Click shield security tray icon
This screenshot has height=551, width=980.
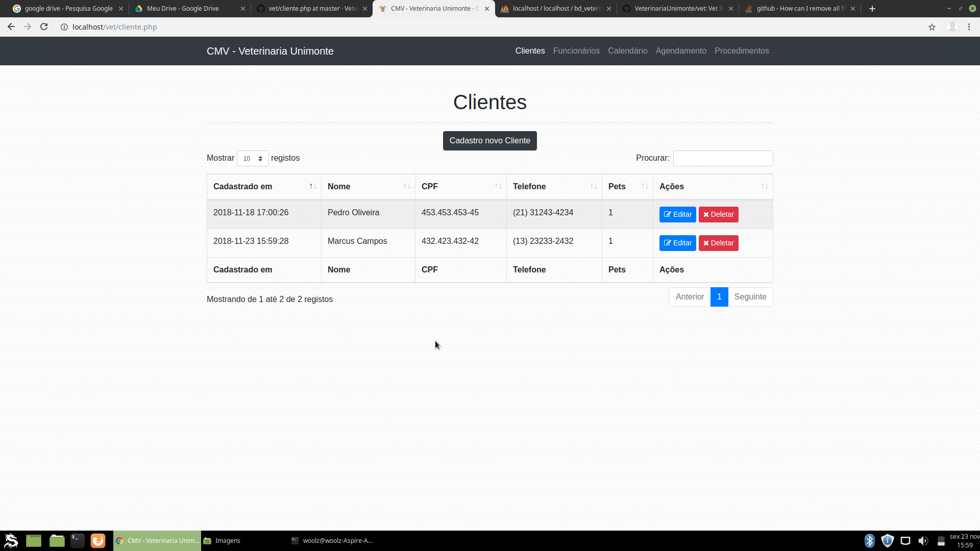(888, 541)
